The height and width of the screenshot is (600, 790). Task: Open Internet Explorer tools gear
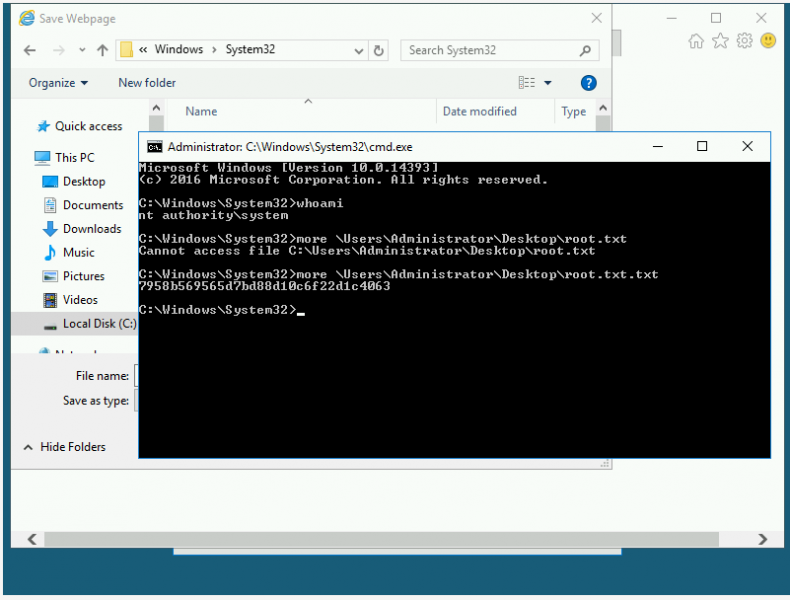click(744, 41)
